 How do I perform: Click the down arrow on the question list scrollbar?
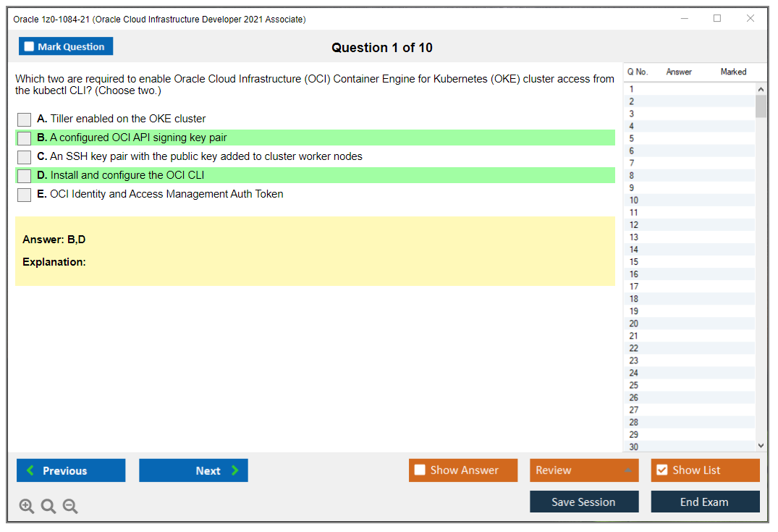(x=761, y=445)
